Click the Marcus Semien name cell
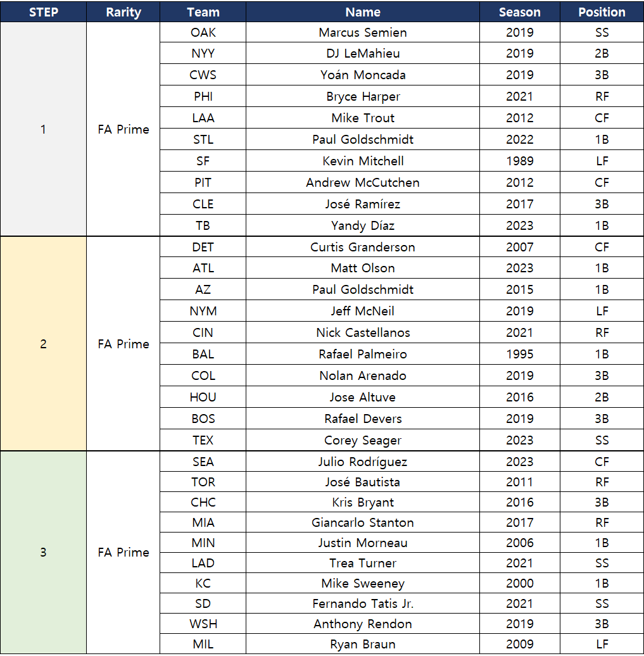644x656 pixels. coord(363,32)
